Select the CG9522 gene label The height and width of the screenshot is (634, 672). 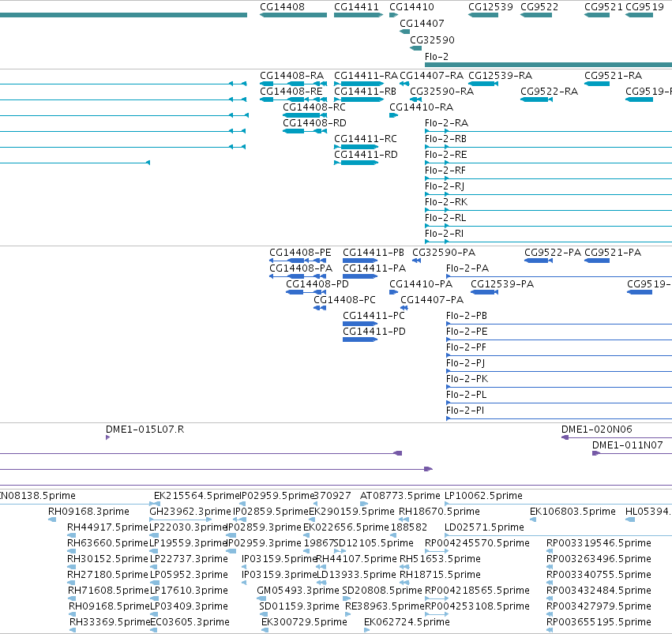(539, 7)
